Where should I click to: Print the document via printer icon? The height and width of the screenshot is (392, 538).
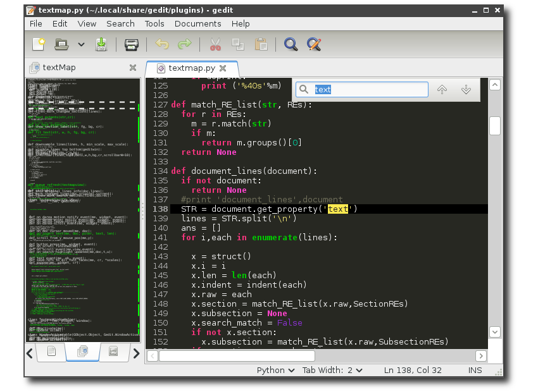(131, 44)
